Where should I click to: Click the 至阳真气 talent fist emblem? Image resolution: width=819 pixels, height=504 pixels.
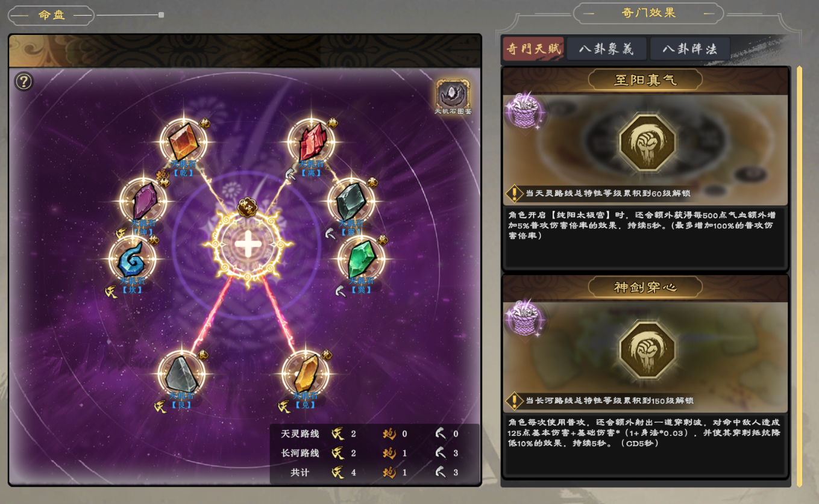coord(648,142)
